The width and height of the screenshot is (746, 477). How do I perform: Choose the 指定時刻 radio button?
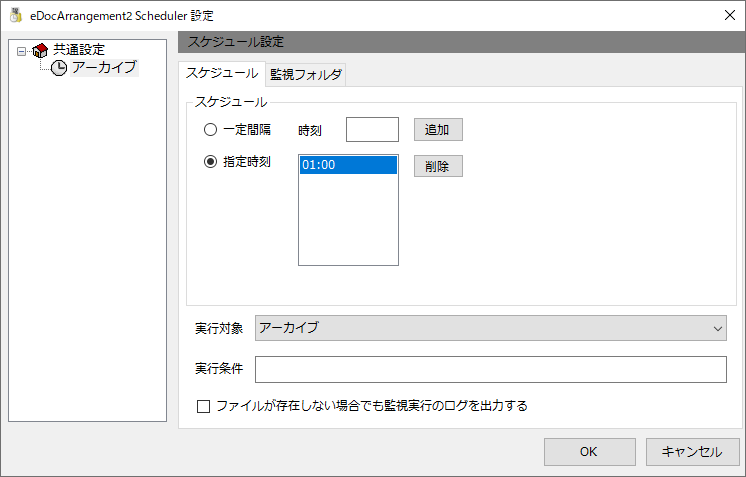210,162
